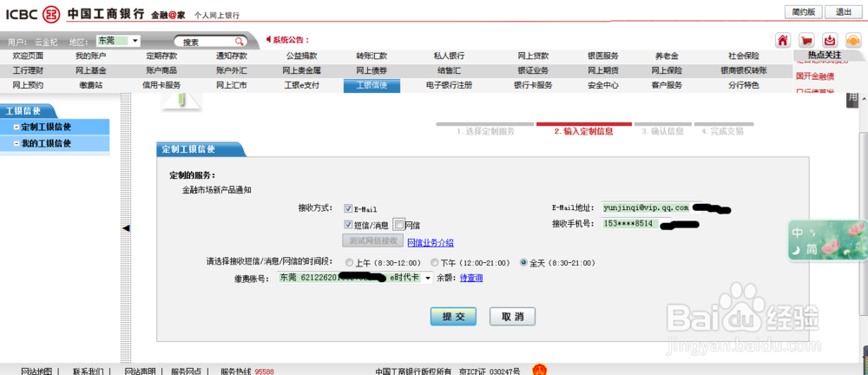Open the 社会保险 menu

744,56
